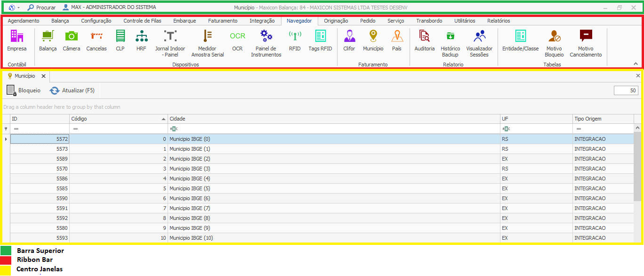644x276 pixels.
Task: Open the Controle de Filas tab
Action: click(142, 21)
